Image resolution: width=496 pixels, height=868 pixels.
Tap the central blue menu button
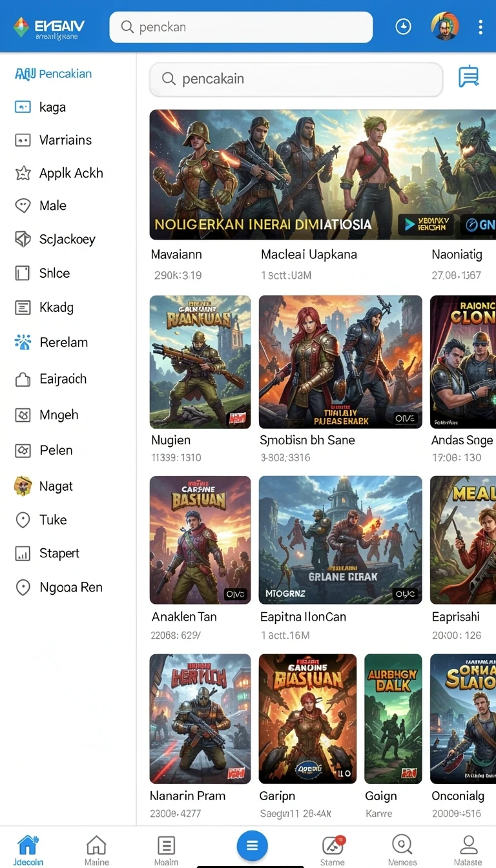coord(252,845)
